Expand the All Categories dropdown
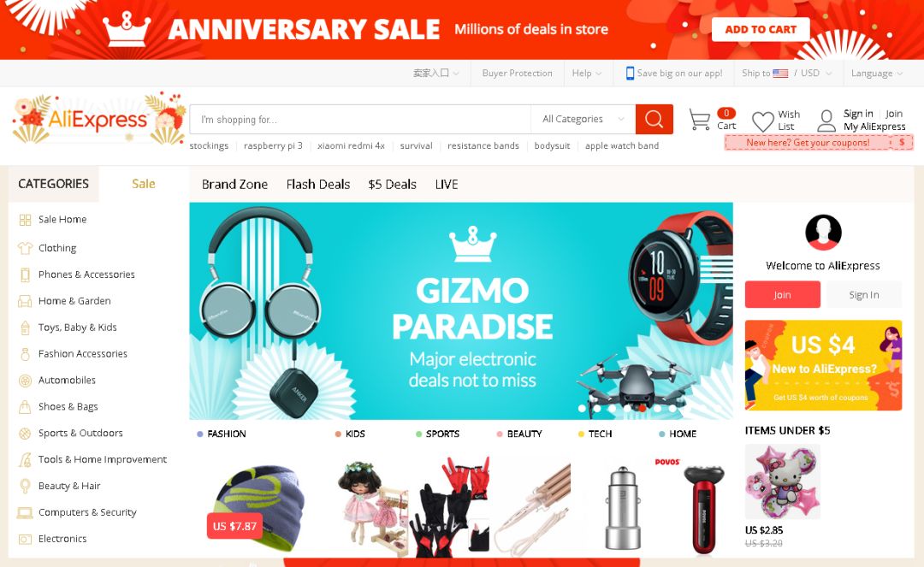Screen dimensions: 924x567 tap(583, 119)
